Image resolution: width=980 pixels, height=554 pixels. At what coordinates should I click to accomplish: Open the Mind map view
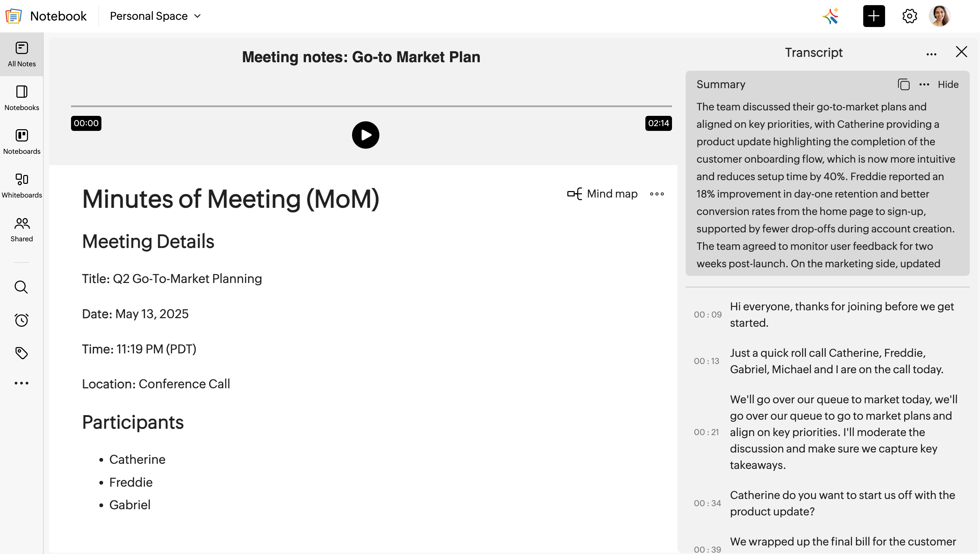(x=603, y=194)
